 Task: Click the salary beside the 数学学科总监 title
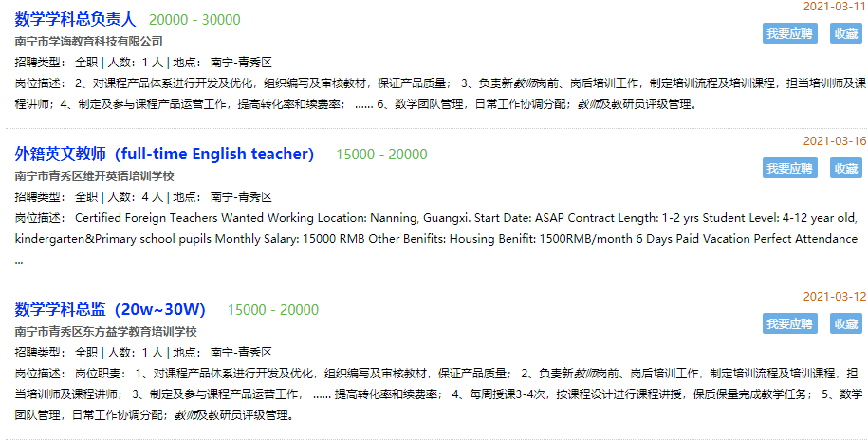273,310
